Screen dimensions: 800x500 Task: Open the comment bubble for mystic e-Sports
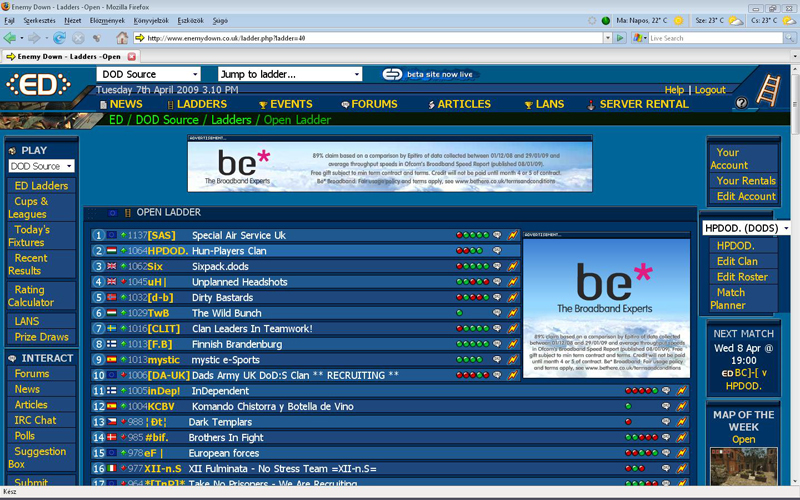point(497,360)
